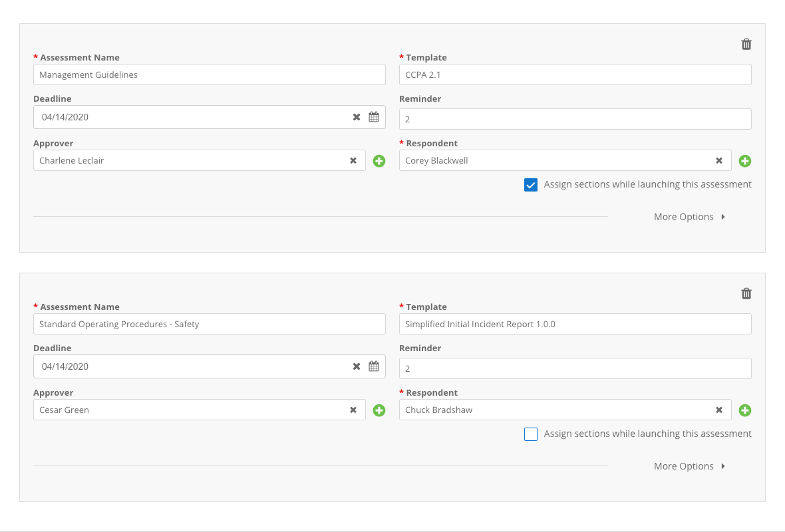The height and width of the screenshot is (532, 785).
Task: Remove Cesar Green from Approver field
Action: pos(353,410)
